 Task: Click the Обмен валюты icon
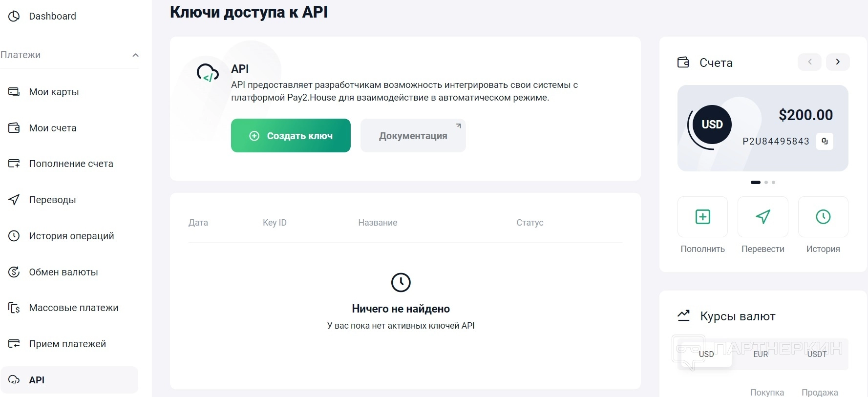click(x=14, y=272)
